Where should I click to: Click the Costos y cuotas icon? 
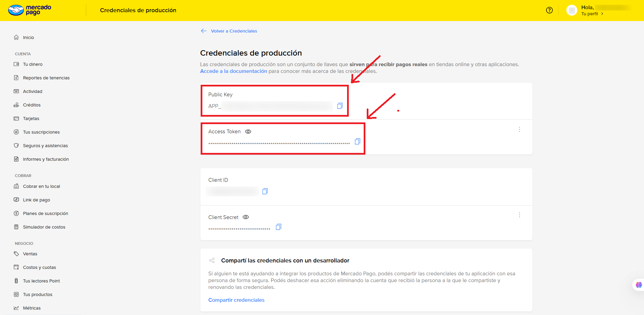16,267
